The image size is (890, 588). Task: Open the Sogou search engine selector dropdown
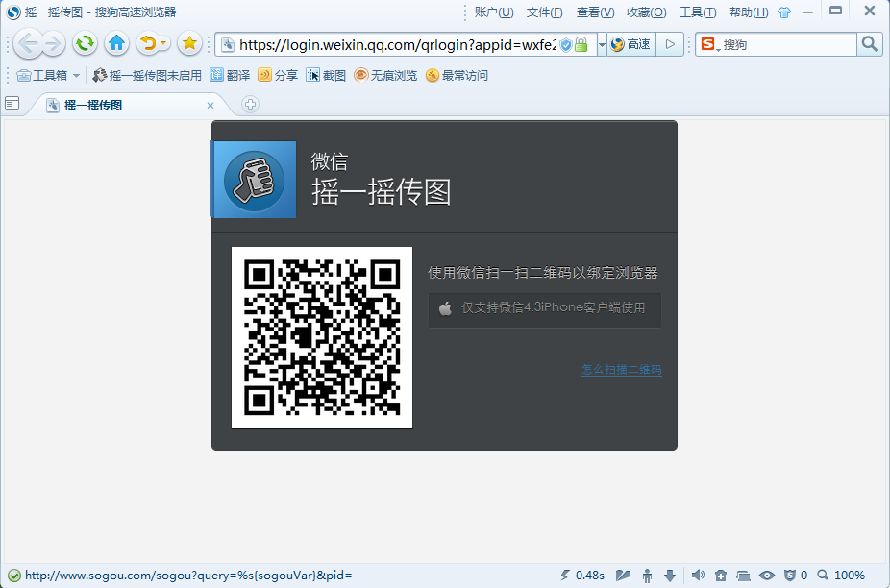(x=709, y=44)
